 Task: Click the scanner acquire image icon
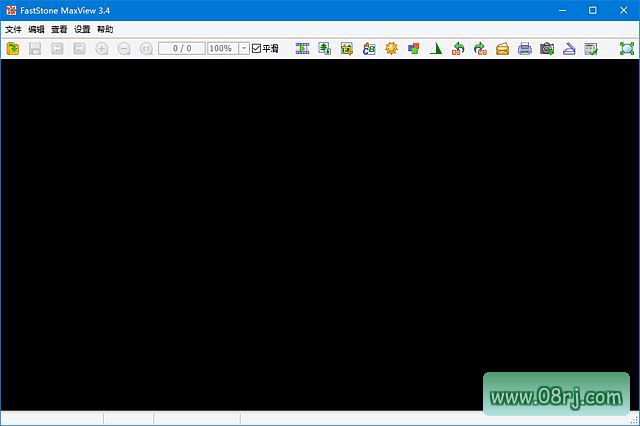568,48
